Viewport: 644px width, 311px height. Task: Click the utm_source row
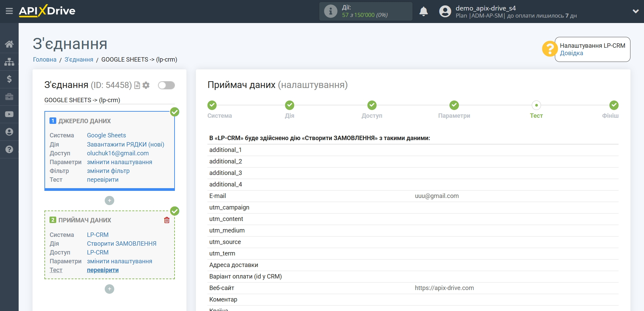(413, 242)
